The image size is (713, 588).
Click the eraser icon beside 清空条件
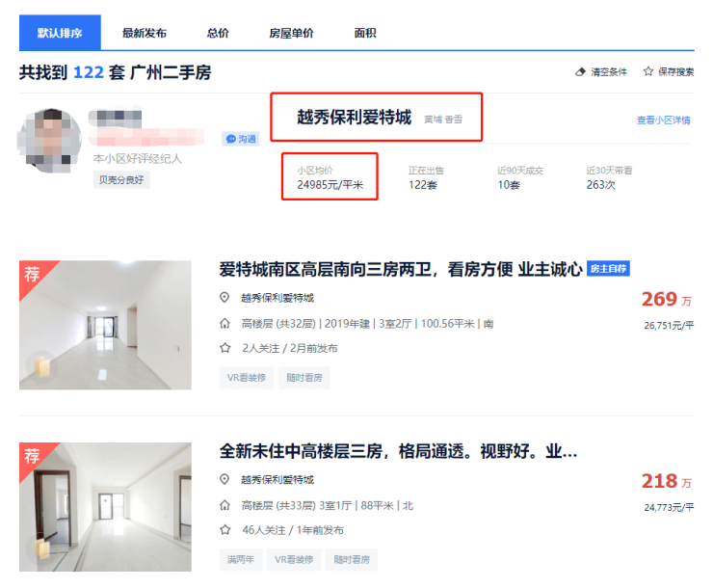[580, 72]
